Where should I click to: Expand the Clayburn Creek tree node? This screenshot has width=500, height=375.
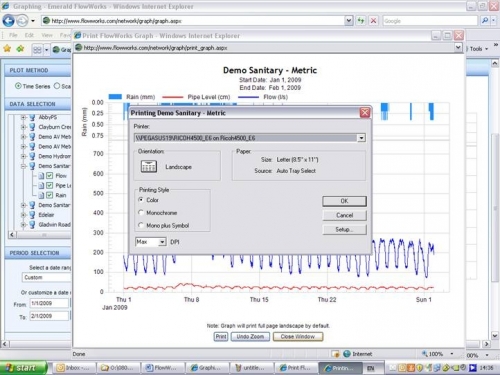(x=23, y=127)
